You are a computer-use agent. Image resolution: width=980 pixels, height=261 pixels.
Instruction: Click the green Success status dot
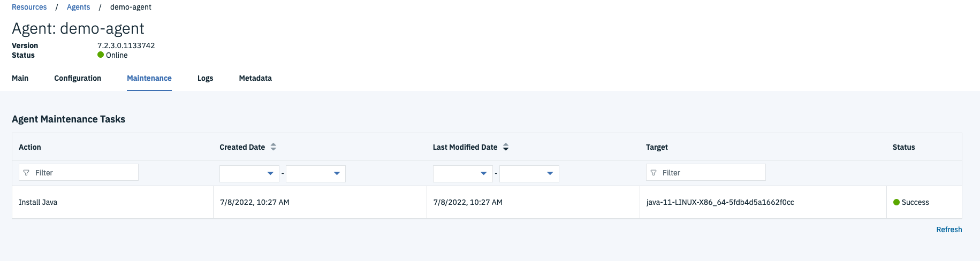(897, 202)
